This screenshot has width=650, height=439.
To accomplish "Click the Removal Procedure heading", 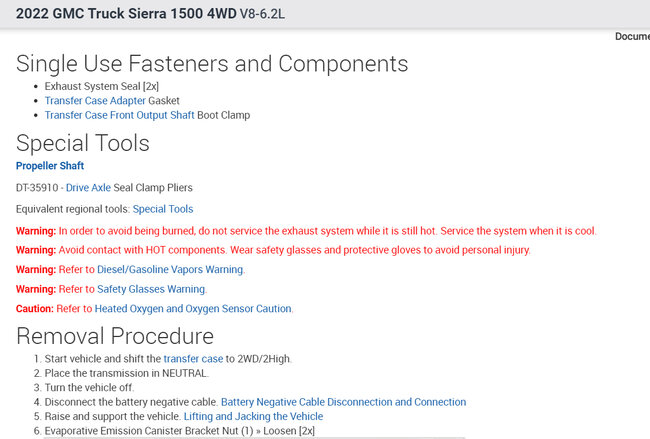I will pyautogui.click(x=115, y=335).
